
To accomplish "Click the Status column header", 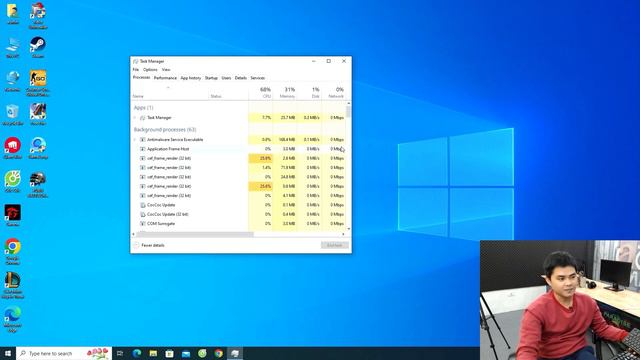I will tap(228, 92).
